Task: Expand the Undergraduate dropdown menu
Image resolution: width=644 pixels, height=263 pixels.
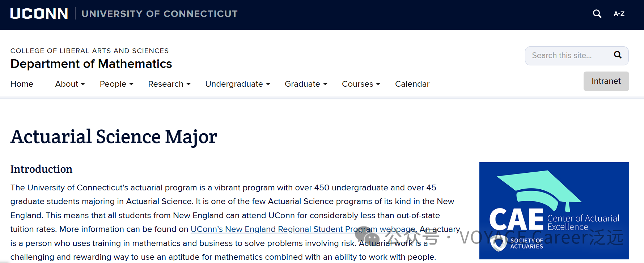Action: pyautogui.click(x=237, y=84)
